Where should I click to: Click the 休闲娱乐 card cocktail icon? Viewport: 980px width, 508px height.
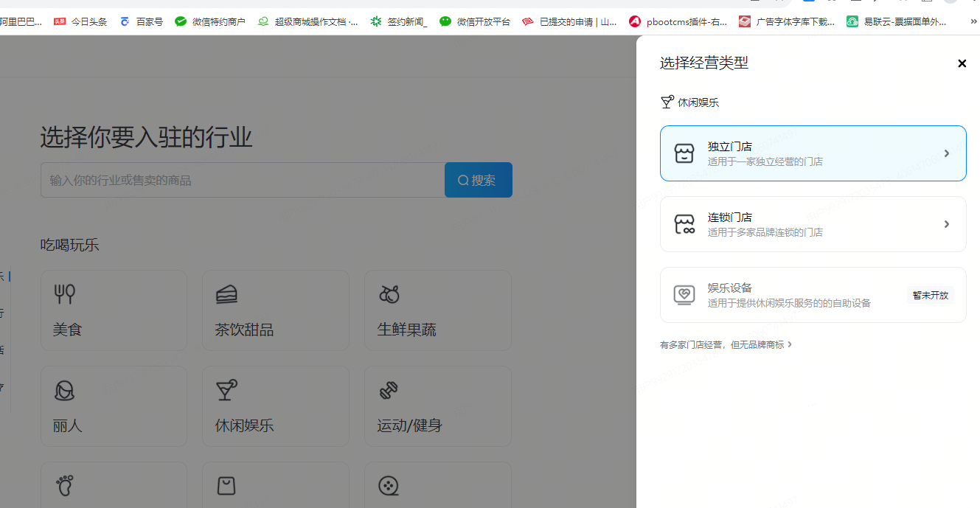point(226,390)
